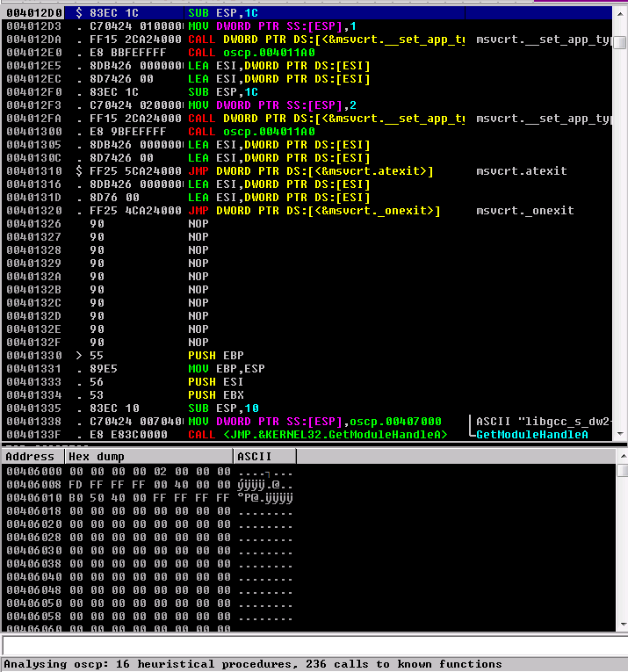Select dump row at address 00406018

point(308,511)
